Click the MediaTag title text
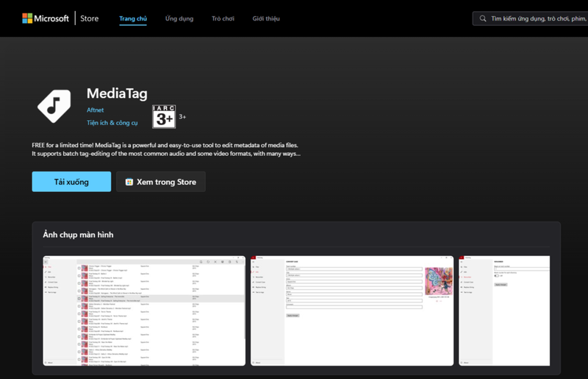The height and width of the screenshot is (379, 588). [x=117, y=93]
